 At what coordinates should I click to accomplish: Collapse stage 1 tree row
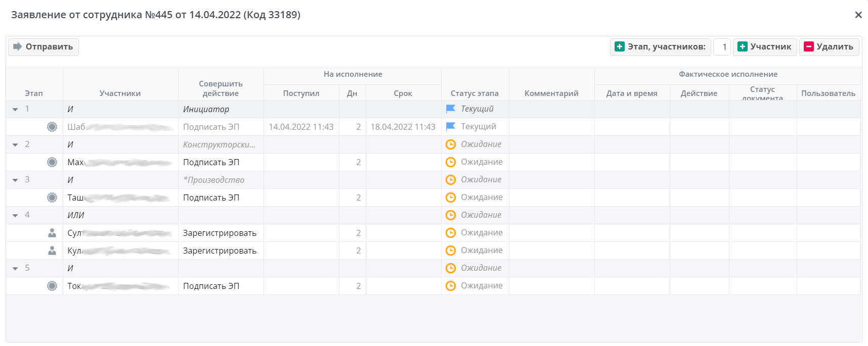pyautogui.click(x=15, y=110)
